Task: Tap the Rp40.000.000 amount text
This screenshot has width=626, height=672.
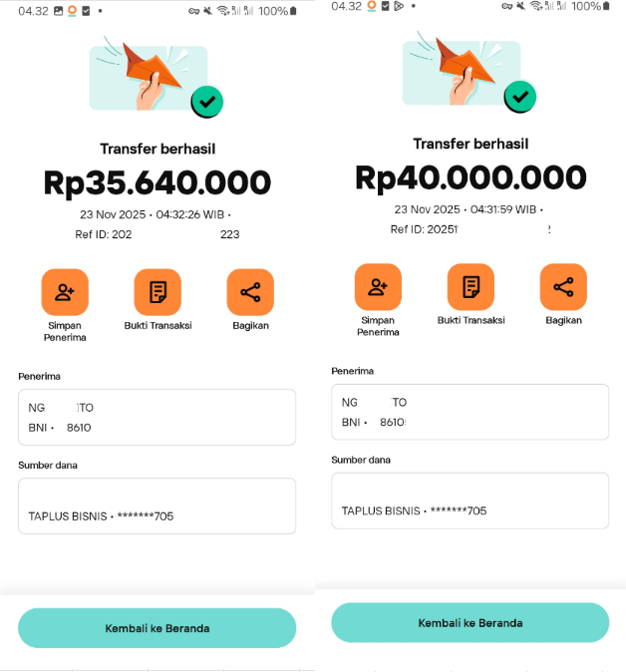Action: (x=470, y=178)
